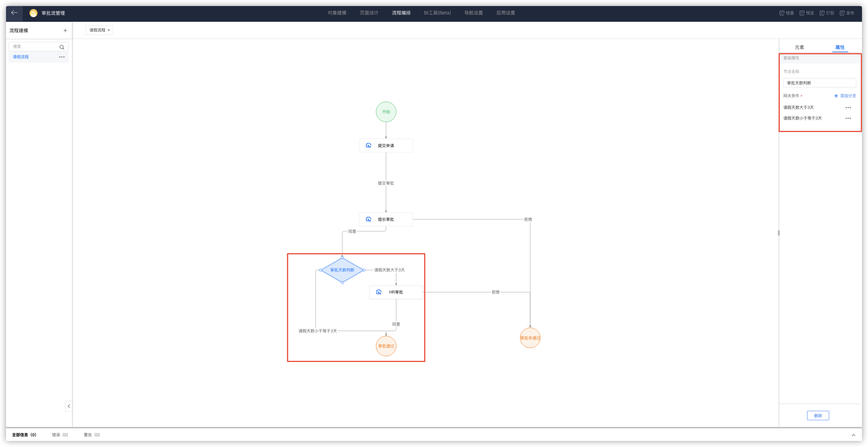Select the 审批通过 end node

(386, 346)
